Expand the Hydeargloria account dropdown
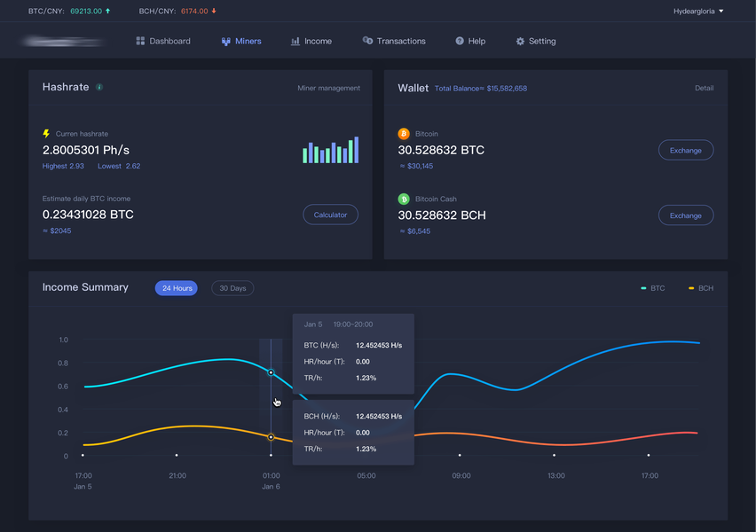 point(698,11)
